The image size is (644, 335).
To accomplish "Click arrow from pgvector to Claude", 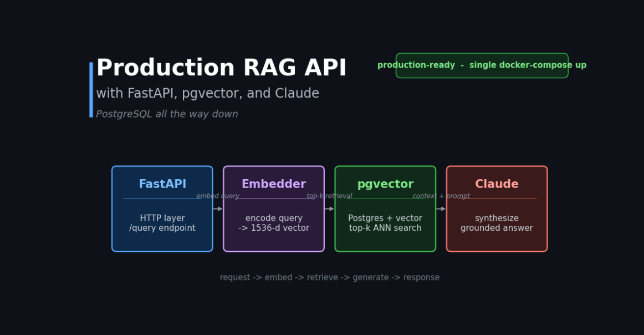I will coord(441,209).
